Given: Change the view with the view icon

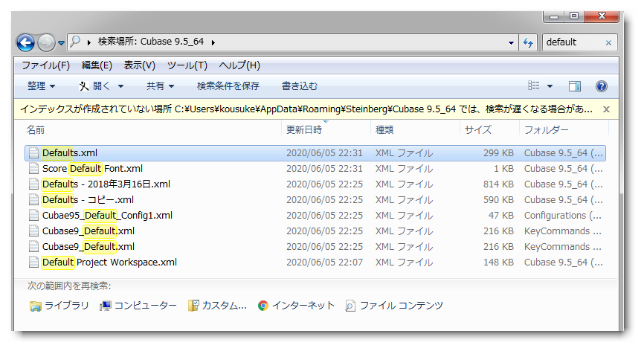Looking at the screenshot, I should (533, 86).
